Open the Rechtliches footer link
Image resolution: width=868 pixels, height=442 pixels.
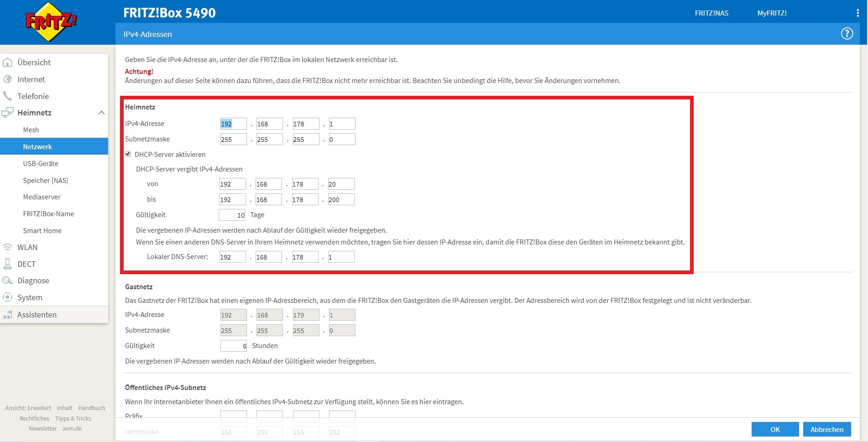(34, 419)
